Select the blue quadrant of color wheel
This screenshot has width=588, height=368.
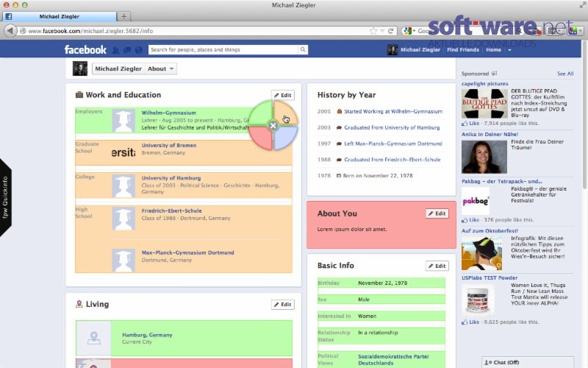click(x=286, y=138)
